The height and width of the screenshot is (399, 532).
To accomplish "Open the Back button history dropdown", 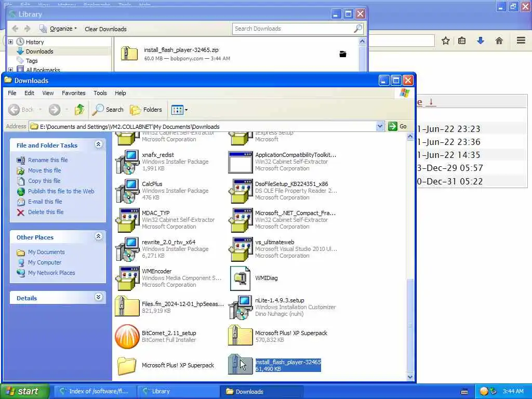I will [41, 110].
